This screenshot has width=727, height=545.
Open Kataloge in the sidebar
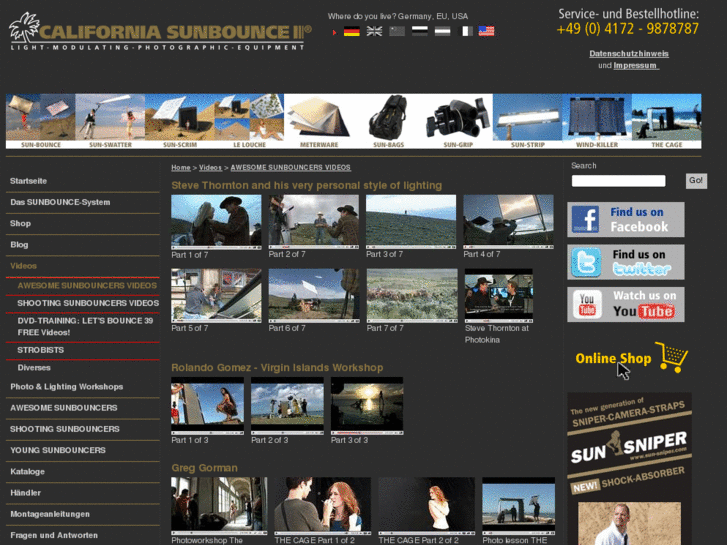tap(27, 472)
